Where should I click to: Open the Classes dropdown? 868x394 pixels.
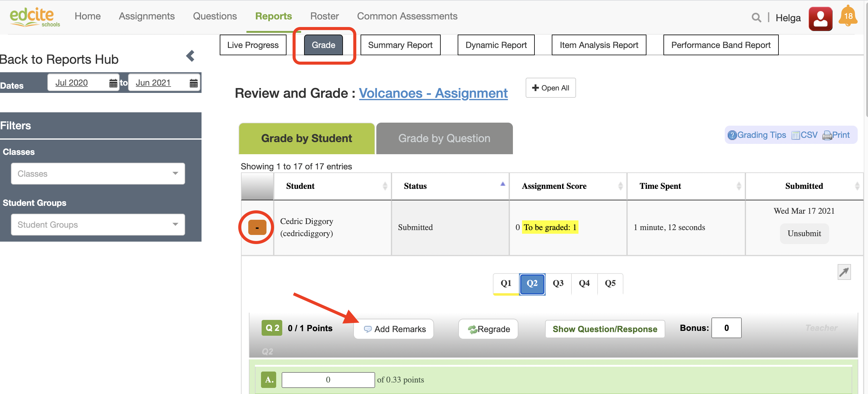click(x=98, y=174)
